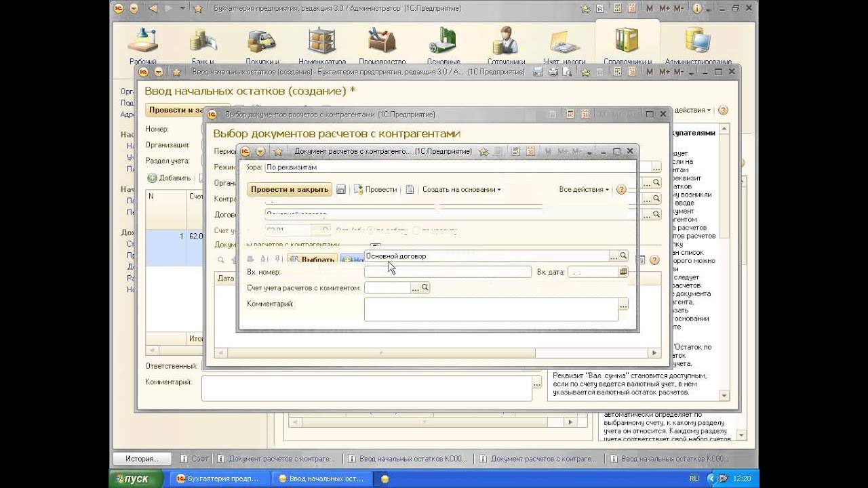Open the calendar in the Документ расчетов title bar
Screen dimensions: 868x488
pos(531,151)
